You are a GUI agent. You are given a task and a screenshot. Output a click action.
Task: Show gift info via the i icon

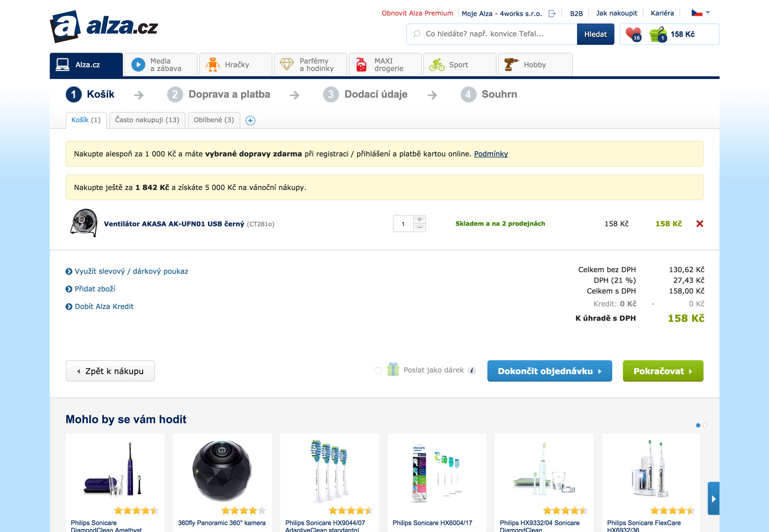[x=471, y=370]
